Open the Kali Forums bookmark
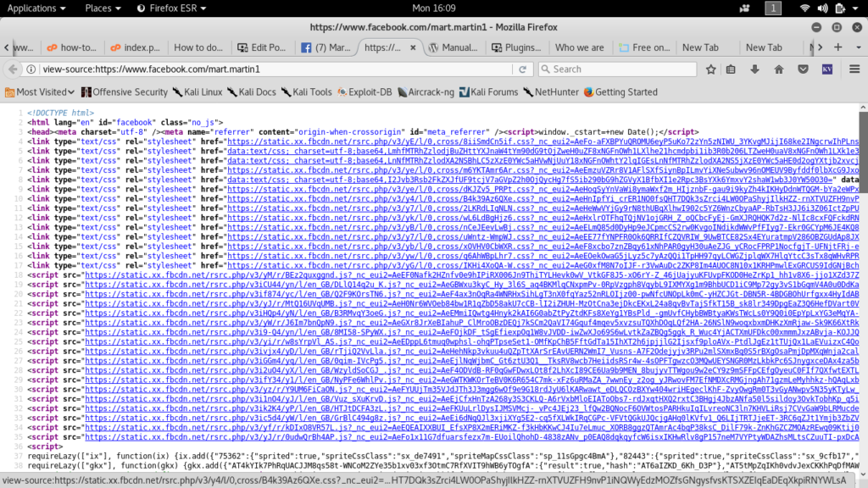 [x=488, y=92]
